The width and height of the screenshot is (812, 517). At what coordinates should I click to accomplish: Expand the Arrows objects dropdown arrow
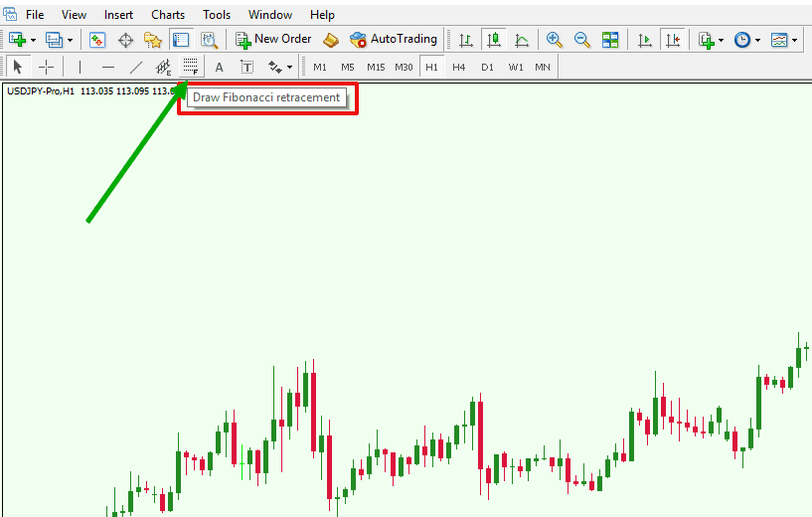[x=289, y=68]
